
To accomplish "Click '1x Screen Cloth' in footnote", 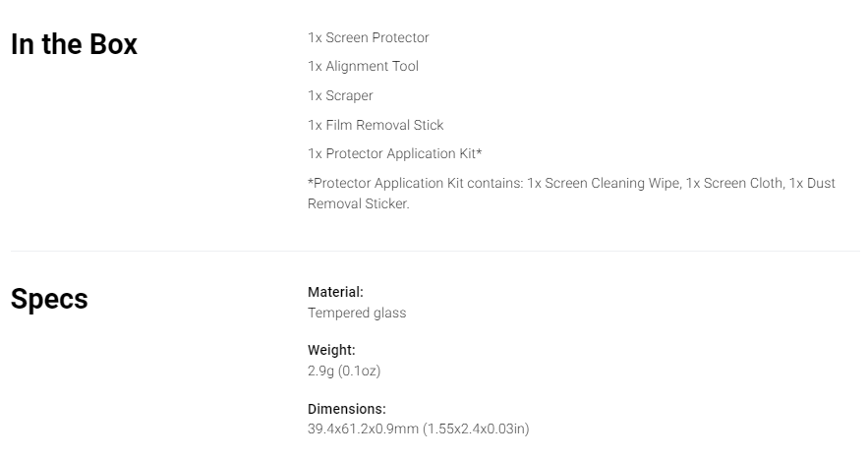I will [735, 183].
